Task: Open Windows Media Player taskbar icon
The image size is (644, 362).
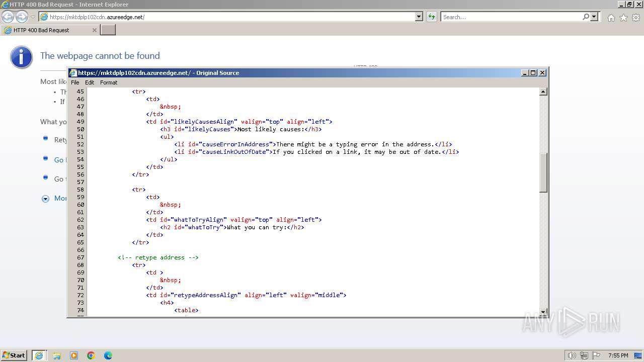Action: pos(74,355)
